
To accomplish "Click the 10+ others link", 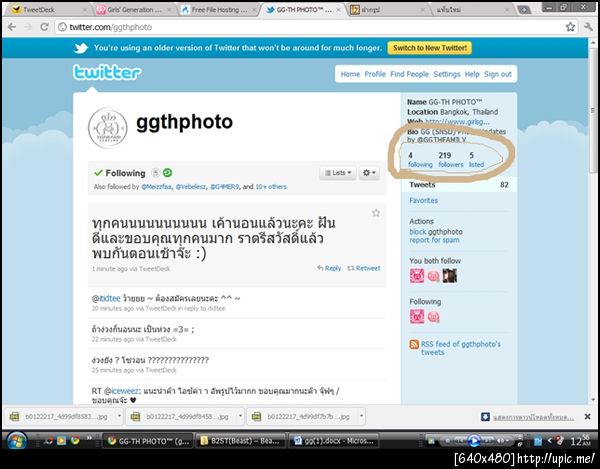I will tap(271, 187).
